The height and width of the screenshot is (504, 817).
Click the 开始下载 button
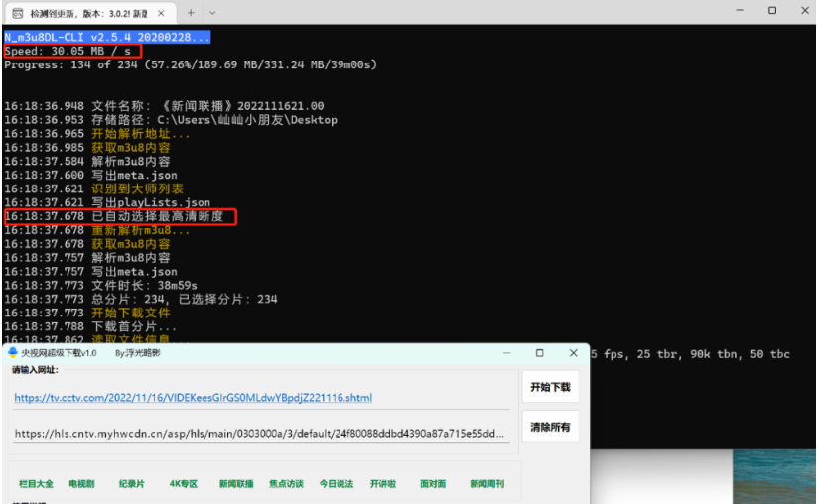pyautogui.click(x=550, y=388)
